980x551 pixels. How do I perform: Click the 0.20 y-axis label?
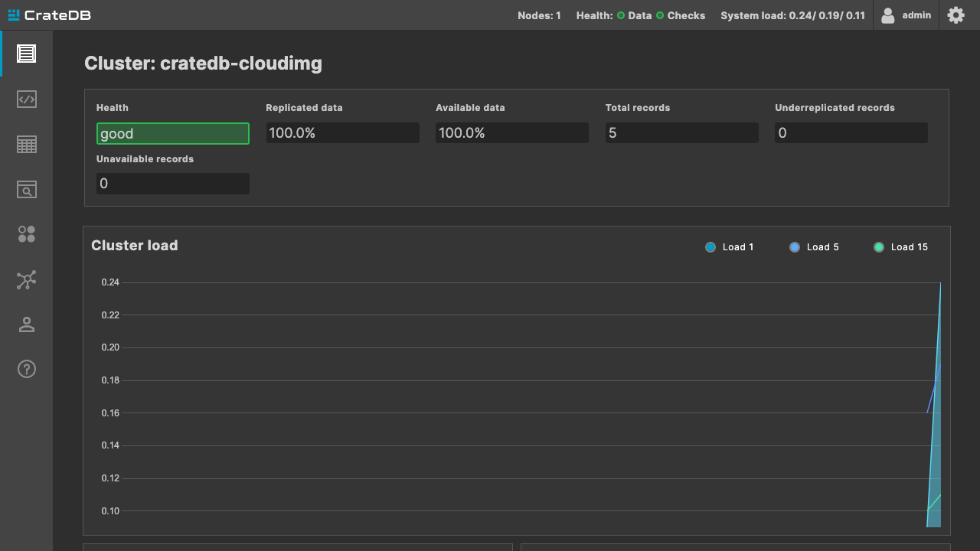click(x=110, y=347)
